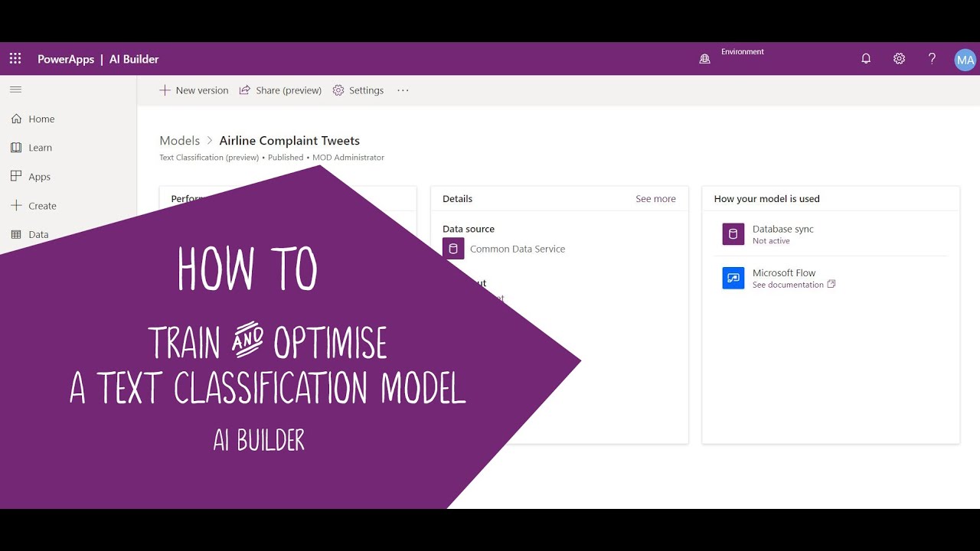Click the AI Builder title in header
The image size is (980, 551).
(134, 59)
